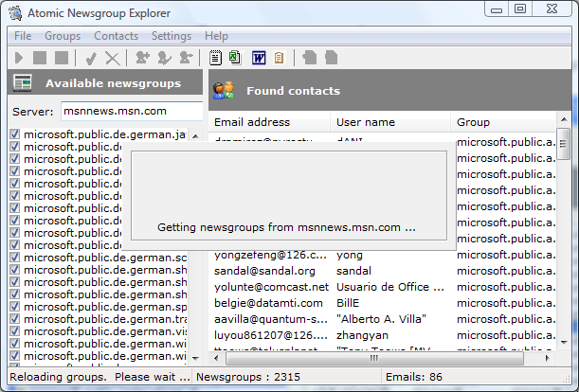Sort by the User name column header
The image size is (579, 392).
click(390, 122)
